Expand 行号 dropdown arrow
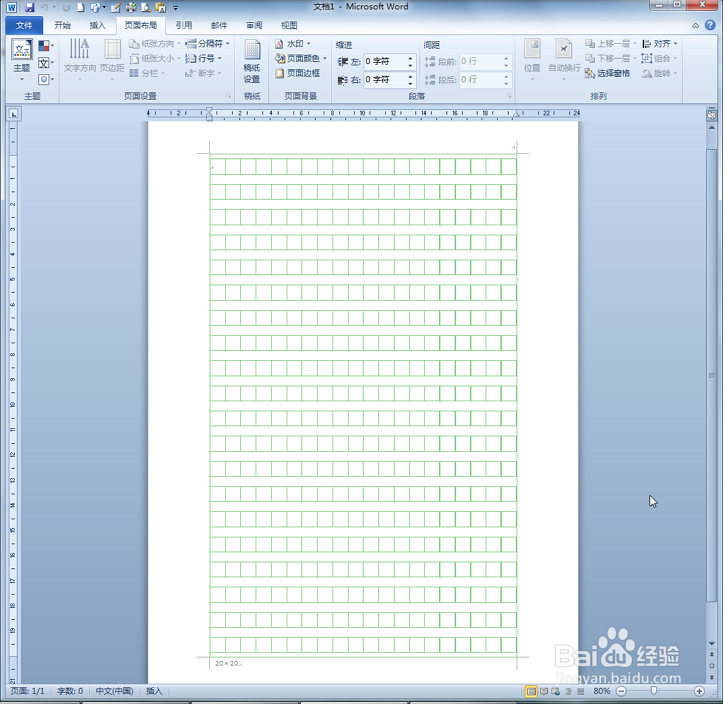The height and width of the screenshot is (704, 723). tap(219, 59)
